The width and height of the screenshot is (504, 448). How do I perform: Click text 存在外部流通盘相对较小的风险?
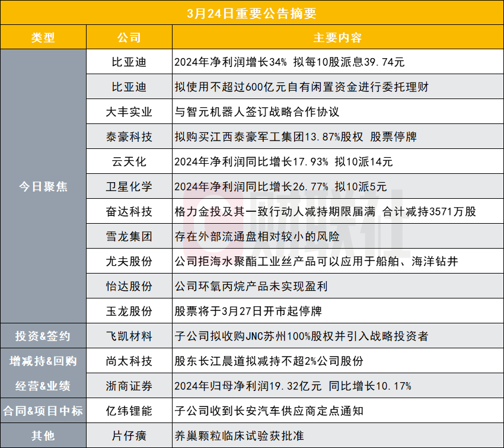[257, 236]
